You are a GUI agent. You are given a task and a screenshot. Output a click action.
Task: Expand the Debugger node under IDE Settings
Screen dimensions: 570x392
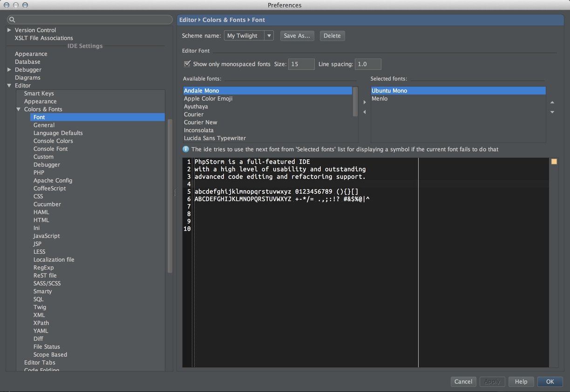(9, 70)
